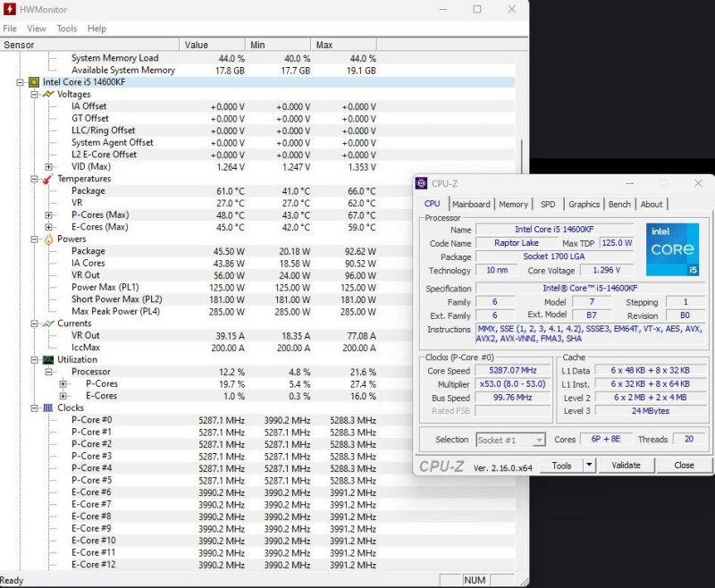This screenshot has height=588, width=715.
Task: Select the CPU tab in CPU-Z
Action: pyautogui.click(x=433, y=204)
